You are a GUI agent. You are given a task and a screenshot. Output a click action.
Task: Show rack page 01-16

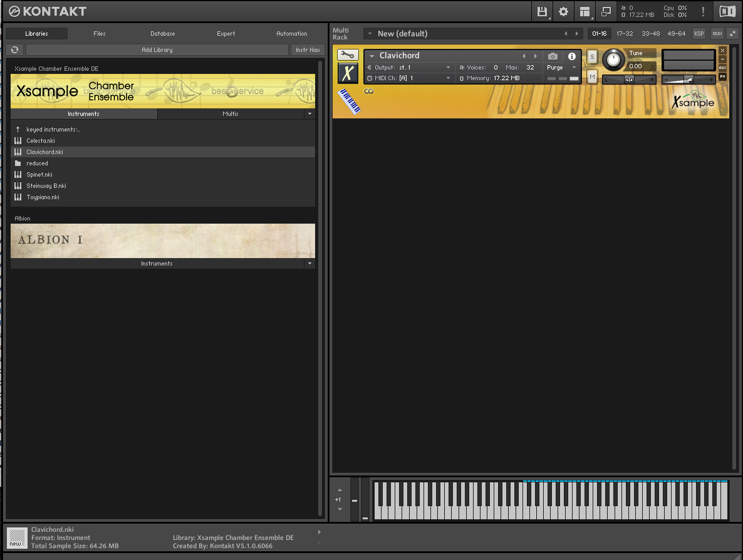tap(600, 34)
